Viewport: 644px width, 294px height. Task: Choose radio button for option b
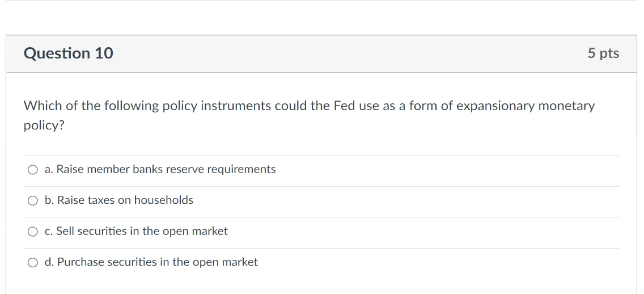[x=33, y=200]
